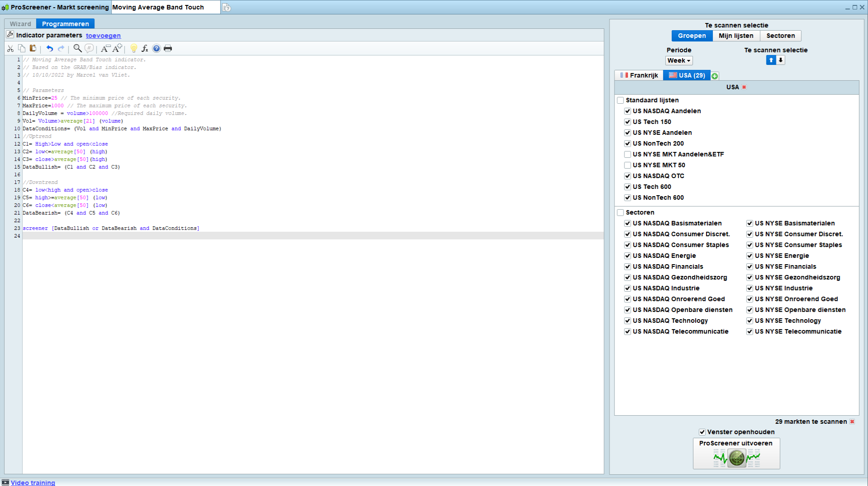This screenshot has height=486, width=868.
Task: Click the toevoegen link for parameters
Action: point(103,36)
